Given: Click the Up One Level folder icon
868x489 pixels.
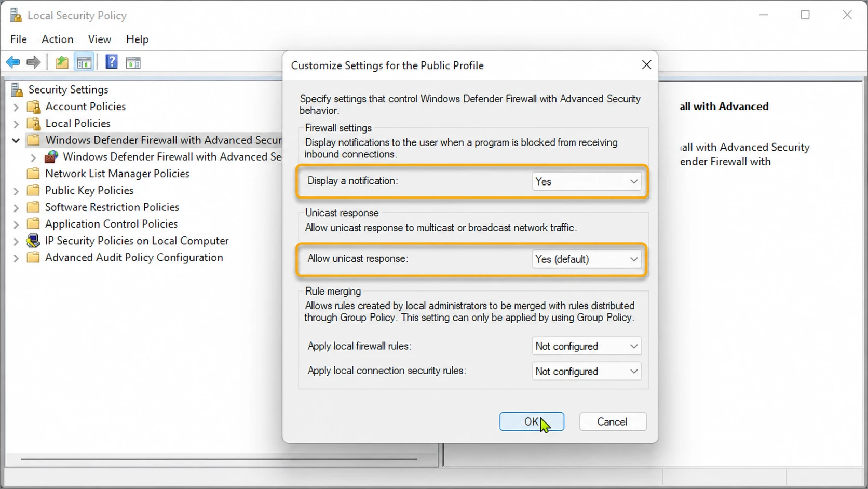Looking at the screenshot, I should pyautogui.click(x=62, y=63).
